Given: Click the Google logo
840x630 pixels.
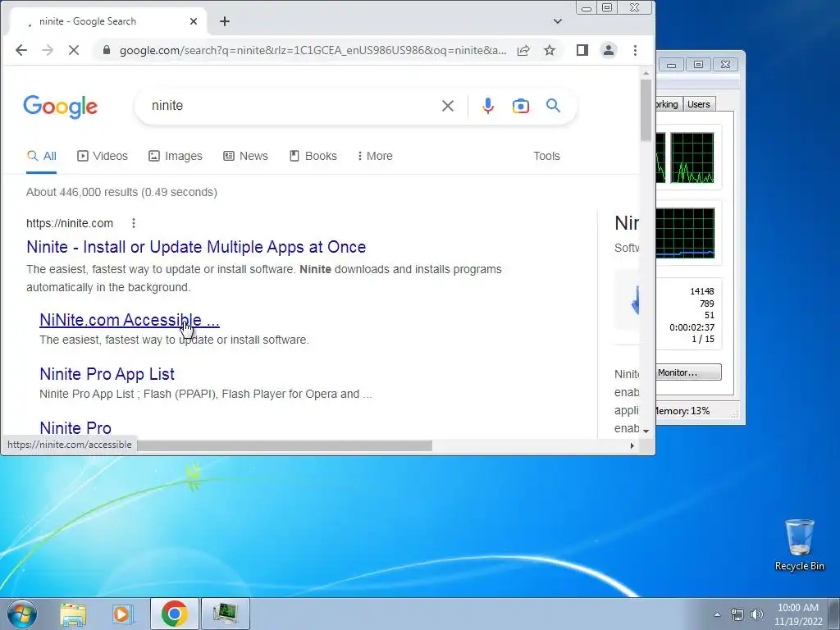Looking at the screenshot, I should 61,107.
